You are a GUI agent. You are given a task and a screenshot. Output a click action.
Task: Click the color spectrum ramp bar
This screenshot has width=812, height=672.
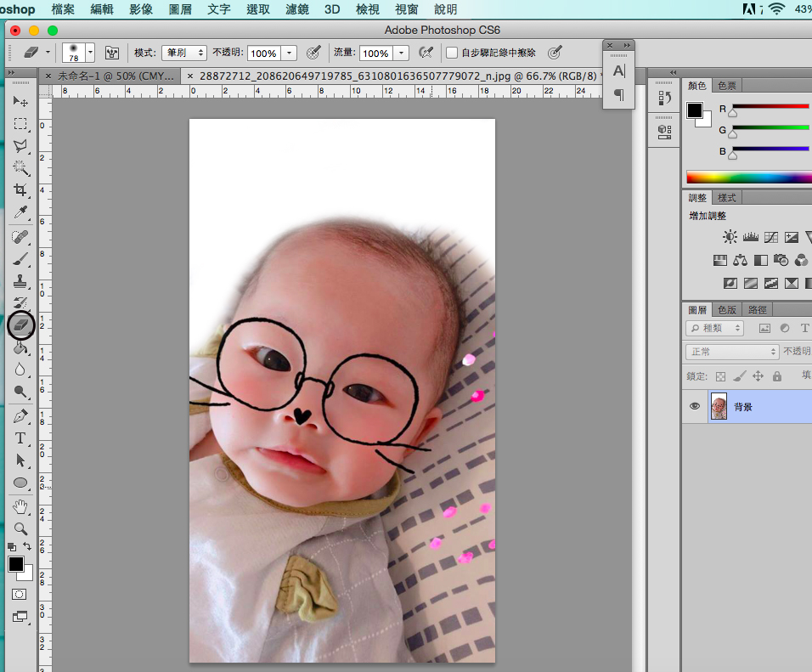[748, 178]
